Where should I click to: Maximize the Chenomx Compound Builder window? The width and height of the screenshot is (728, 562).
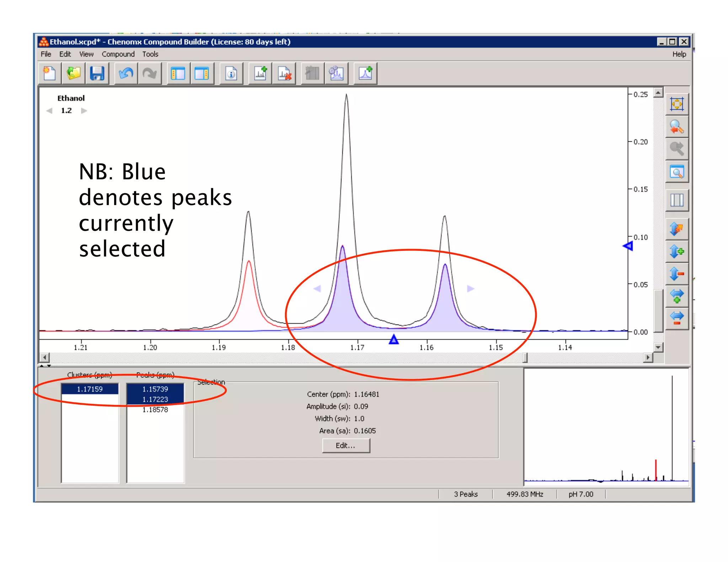[672, 42]
